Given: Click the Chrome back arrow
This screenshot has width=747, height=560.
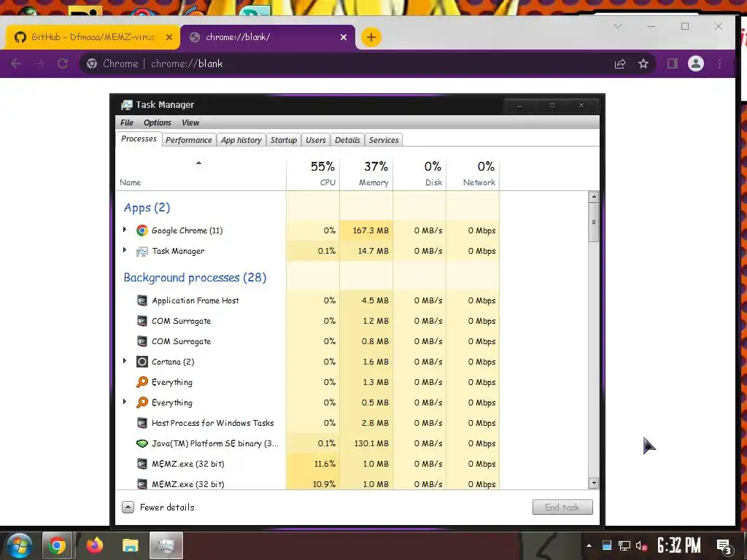Looking at the screenshot, I should pyautogui.click(x=16, y=63).
